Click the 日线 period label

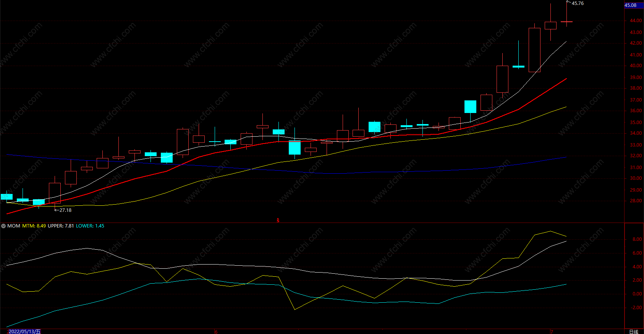coord(634,331)
